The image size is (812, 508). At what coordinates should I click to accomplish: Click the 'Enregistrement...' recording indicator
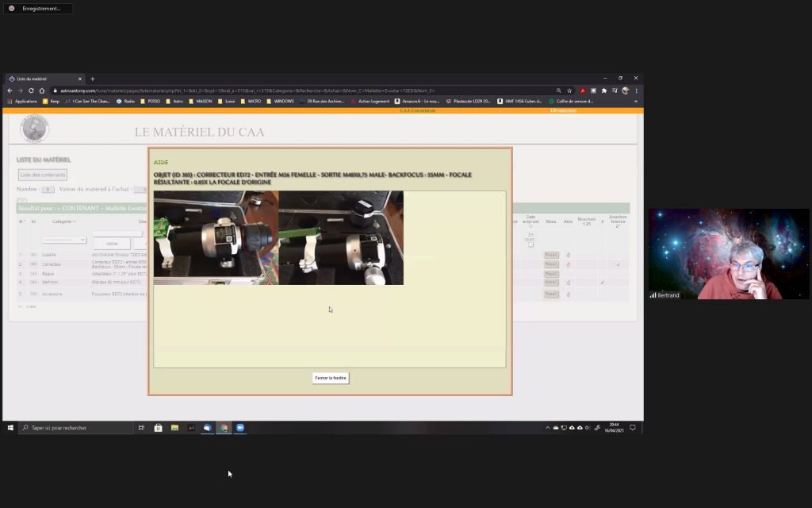[38, 8]
